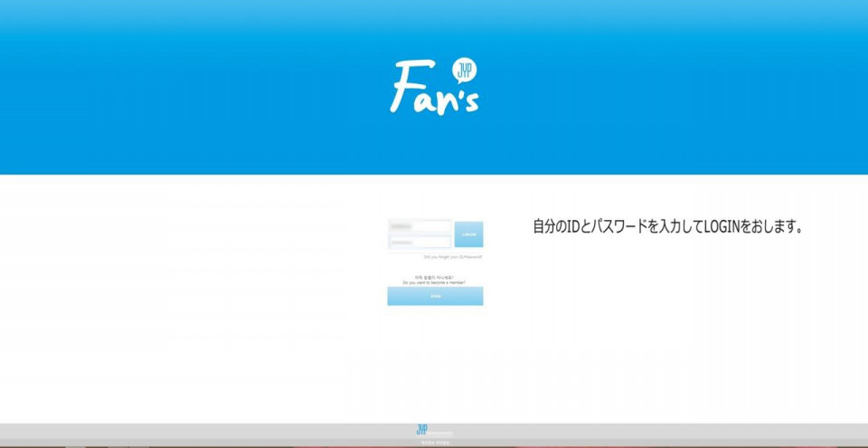Click the small Korean text in the footer bar
The width and height of the screenshot is (868, 448).
(x=435, y=443)
